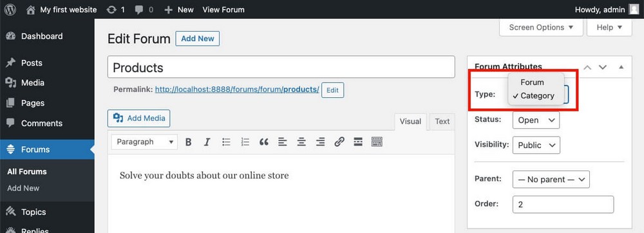Click the Add New button beside Edit Forum
644x233 pixels.
(x=198, y=39)
